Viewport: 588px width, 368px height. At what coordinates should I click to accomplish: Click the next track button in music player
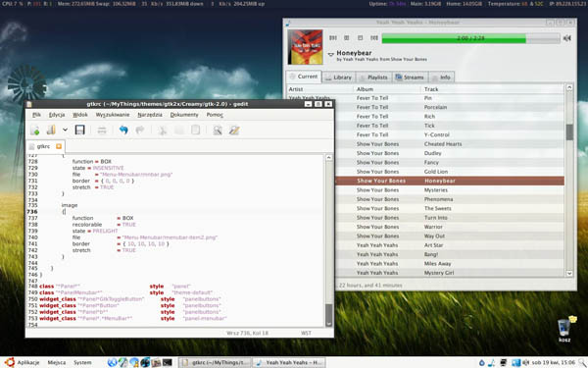pos(374,38)
